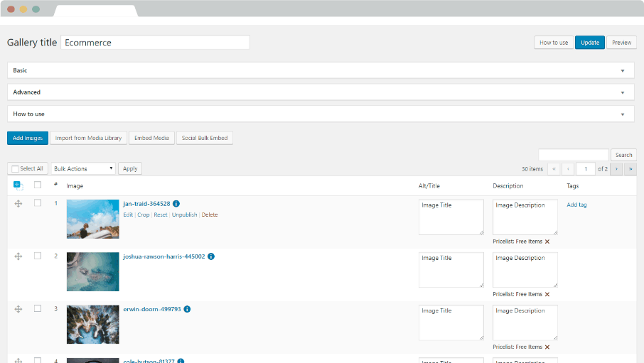Check the Select All checkbox
This screenshot has width=644, height=363.
tap(15, 169)
